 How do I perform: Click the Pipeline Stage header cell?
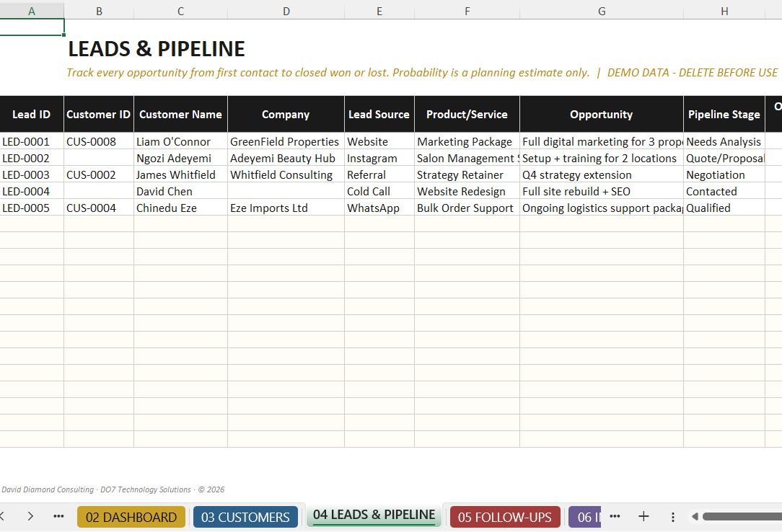click(x=724, y=114)
